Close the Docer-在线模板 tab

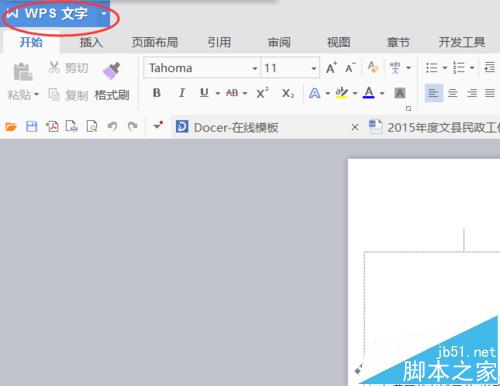coord(355,127)
